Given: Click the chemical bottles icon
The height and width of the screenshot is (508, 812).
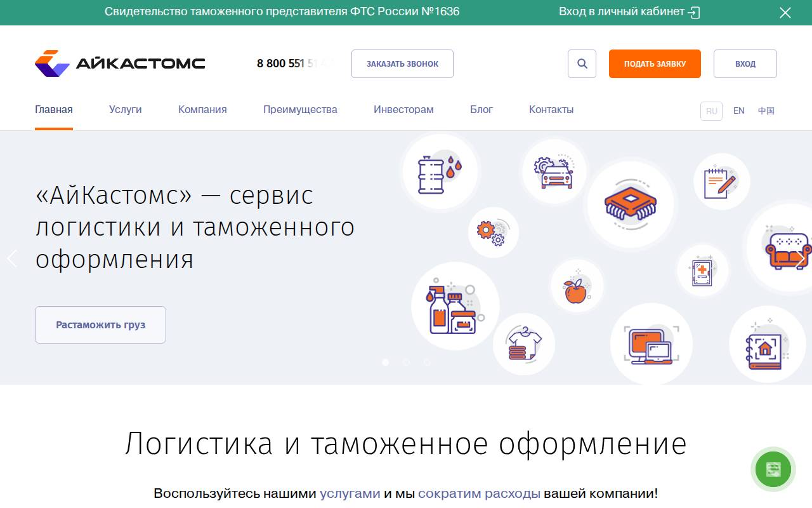Looking at the screenshot, I should [455, 306].
